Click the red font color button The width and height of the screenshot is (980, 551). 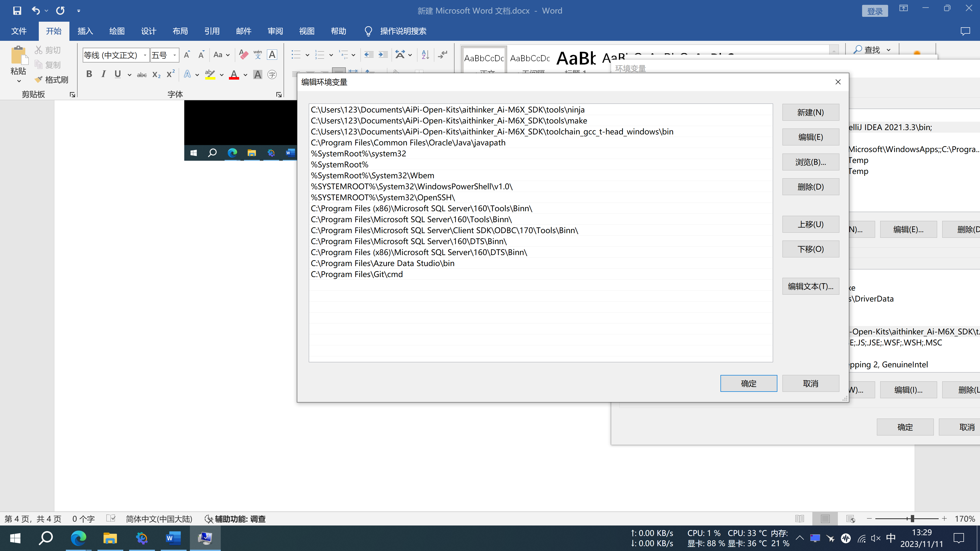point(234,74)
